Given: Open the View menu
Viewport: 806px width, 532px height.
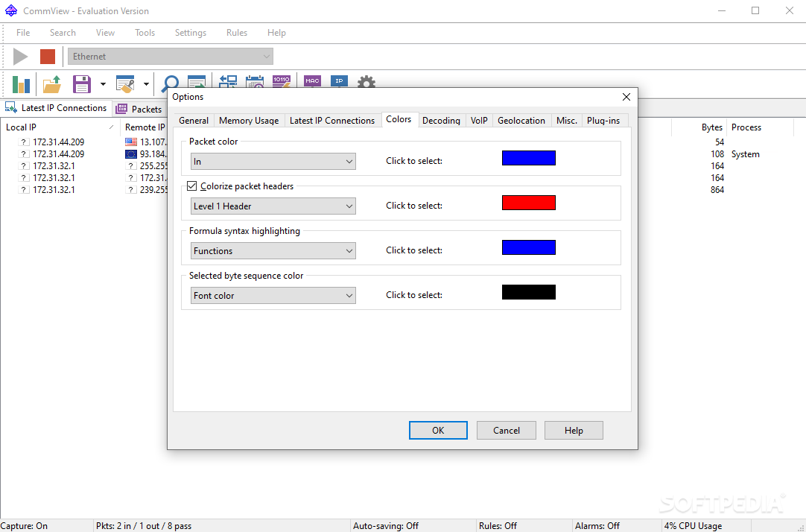Looking at the screenshot, I should (105, 32).
